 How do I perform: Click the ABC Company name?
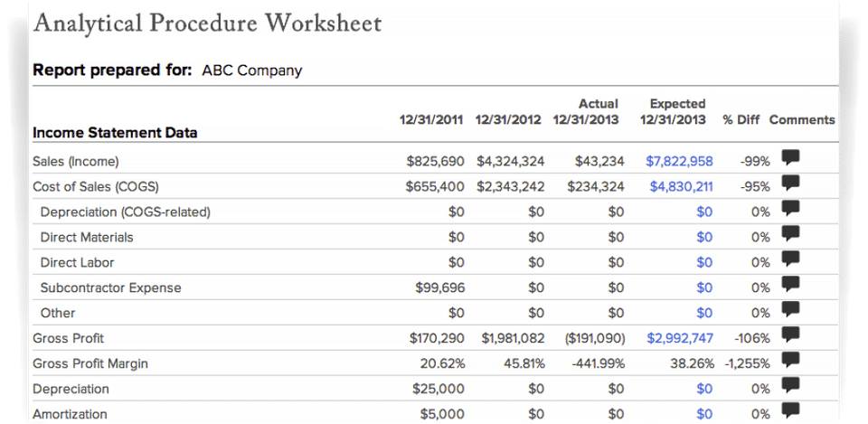[251, 70]
